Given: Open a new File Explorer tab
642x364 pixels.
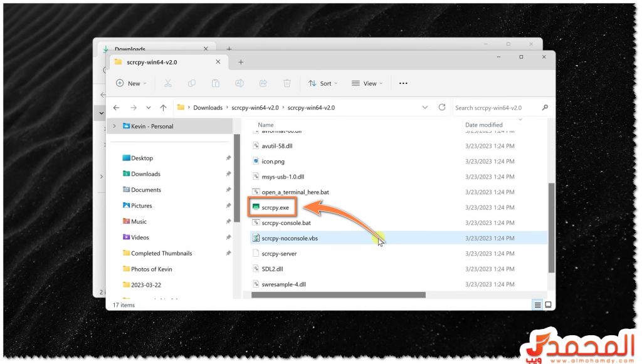Looking at the screenshot, I should click(x=241, y=62).
